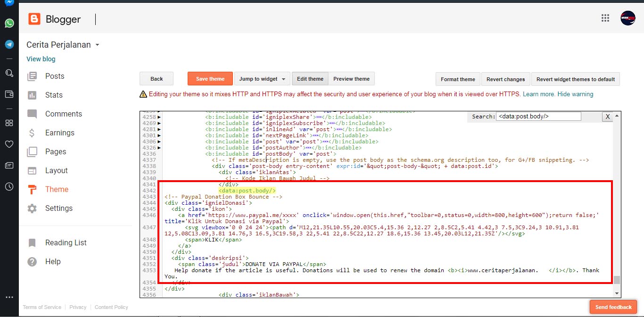Hide the HTTPS warning message
644x317 pixels.
(575, 94)
